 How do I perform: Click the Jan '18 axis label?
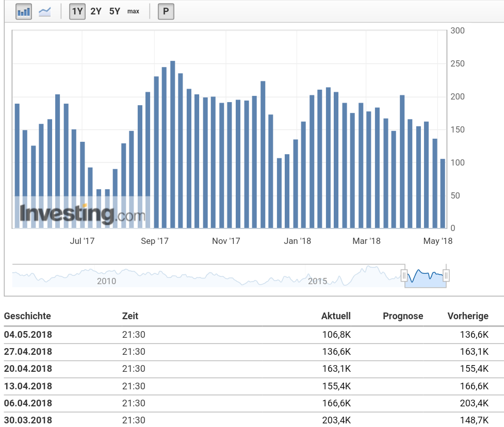tap(297, 241)
